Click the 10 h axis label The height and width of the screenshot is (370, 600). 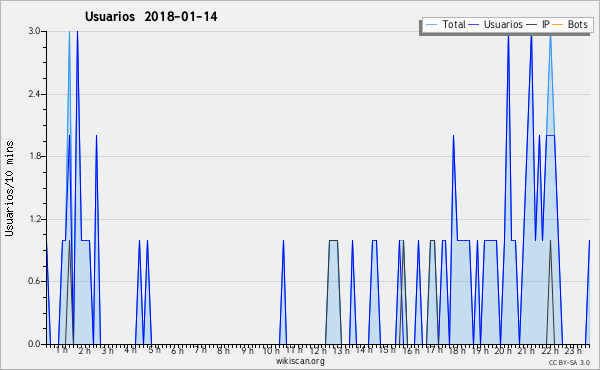271,350
